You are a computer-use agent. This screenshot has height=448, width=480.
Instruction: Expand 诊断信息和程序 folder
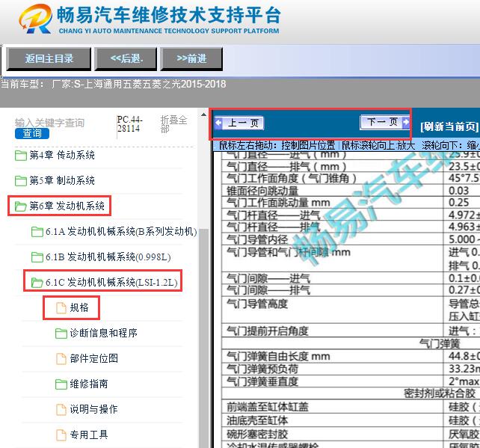pyautogui.click(x=103, y=333)
